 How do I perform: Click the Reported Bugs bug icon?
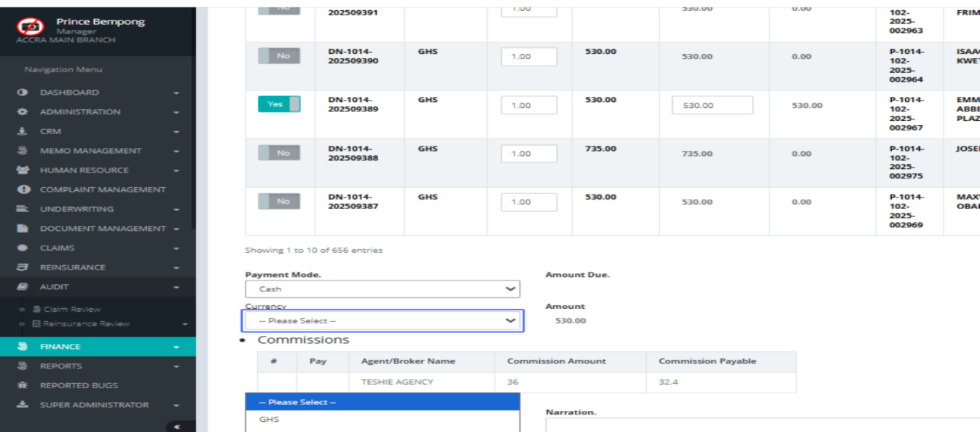click(23, 385)
